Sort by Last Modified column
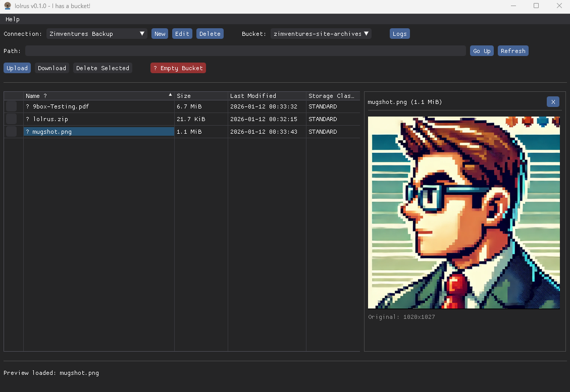 [253, 96]
